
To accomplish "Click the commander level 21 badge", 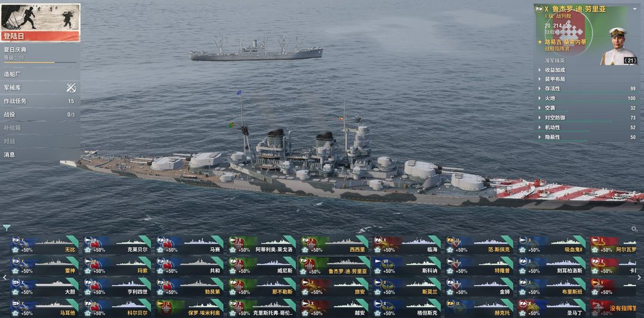I will (x=630, y=61).
